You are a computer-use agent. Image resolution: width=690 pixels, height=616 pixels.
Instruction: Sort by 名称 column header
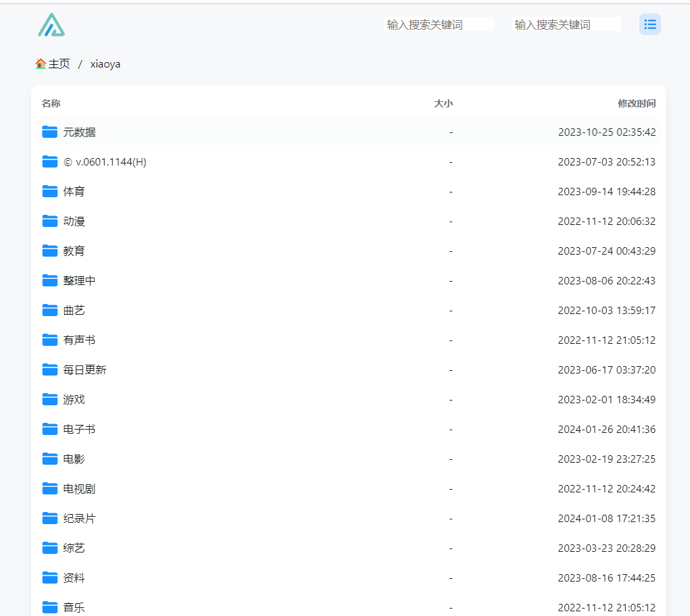51,103
